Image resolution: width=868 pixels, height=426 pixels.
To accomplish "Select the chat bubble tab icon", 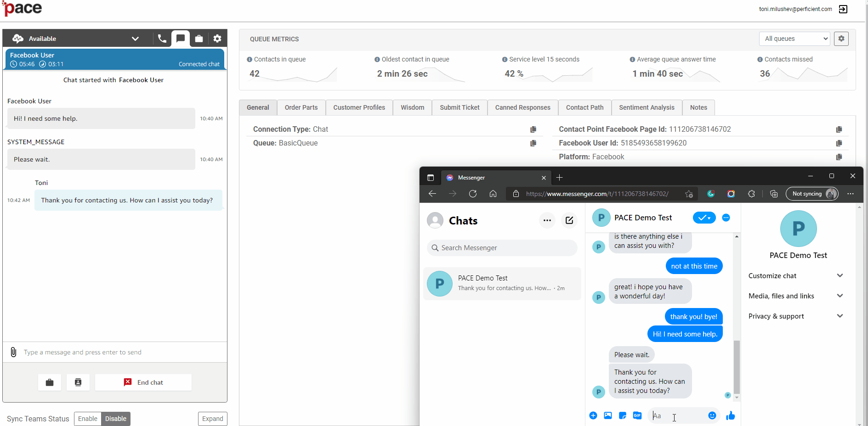I will 181,39.
